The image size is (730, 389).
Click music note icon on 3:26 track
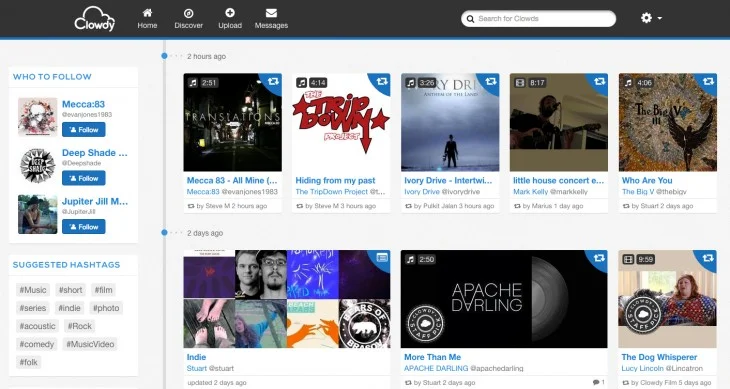coord(411,83)
